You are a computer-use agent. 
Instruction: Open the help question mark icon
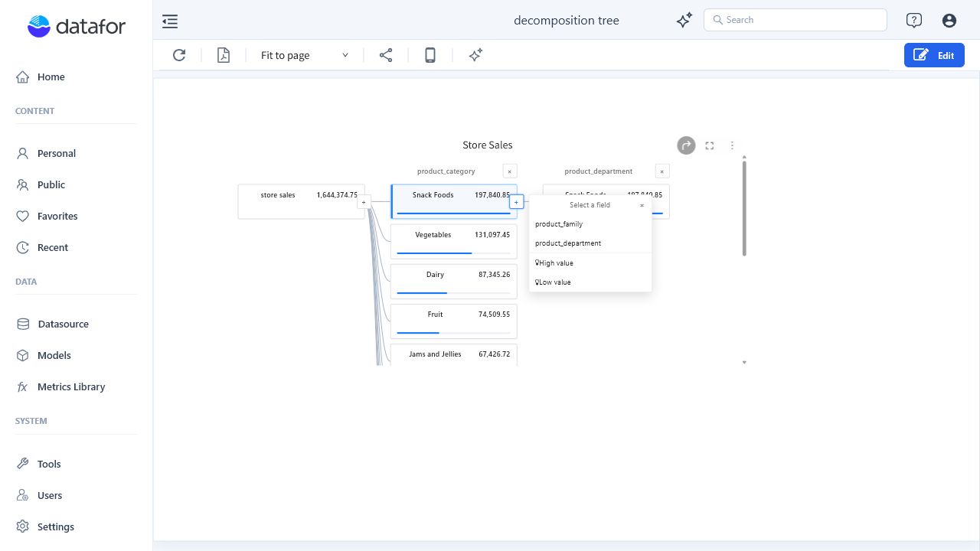[x=913, y=21]
